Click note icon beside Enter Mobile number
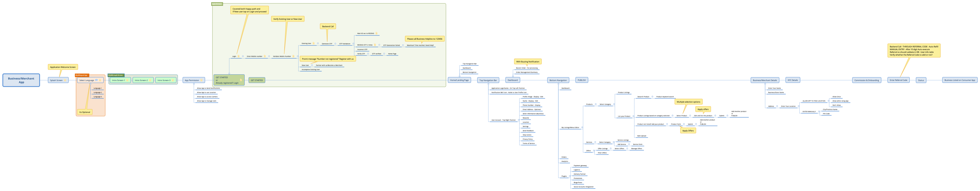 [x=265, y=56]
